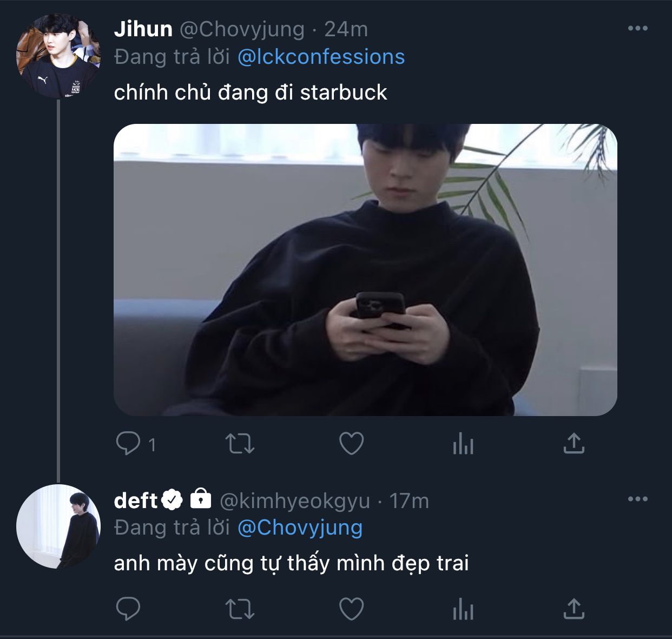
Task: Share deft's reply
Action: coord(574,609)
